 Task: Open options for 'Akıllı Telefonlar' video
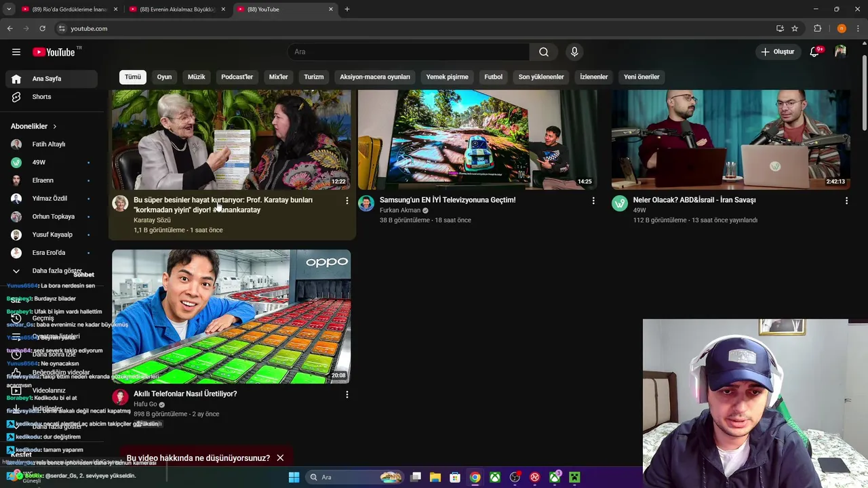[347, 394]
